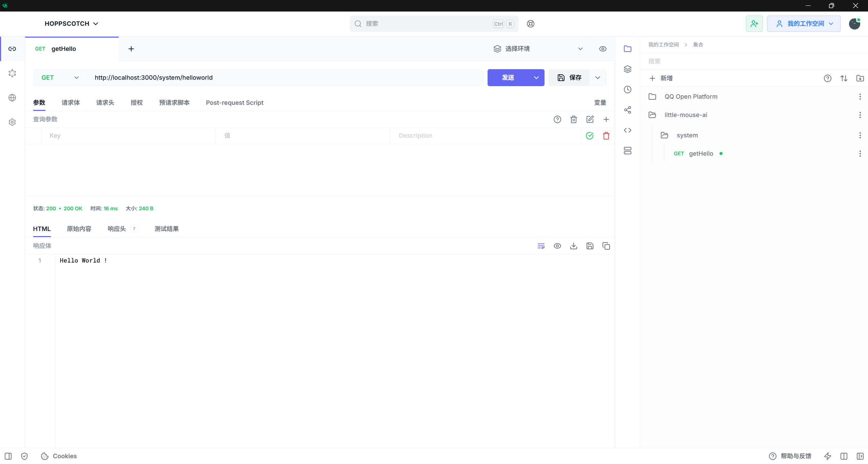The height and width of the screenshot is (464, 868).
Task: Switch to the 响应头 response tab
Action: [117, 229]
